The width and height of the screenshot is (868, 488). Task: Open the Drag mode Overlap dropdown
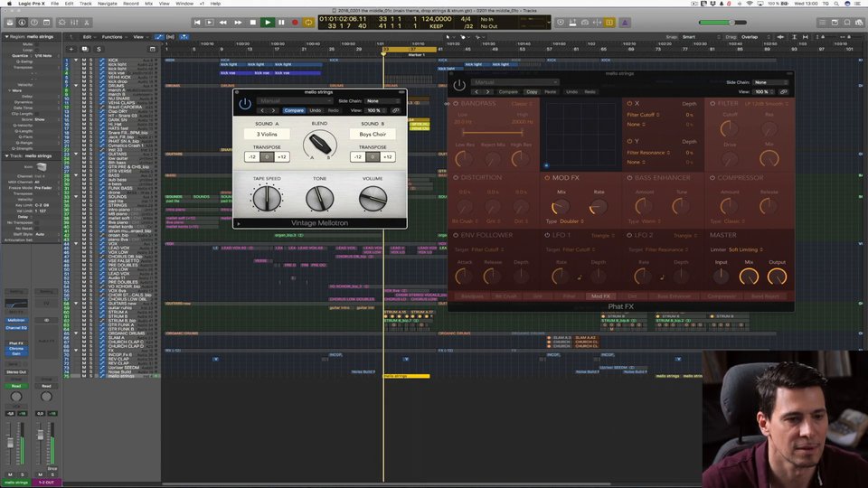[x=756, y=37]
